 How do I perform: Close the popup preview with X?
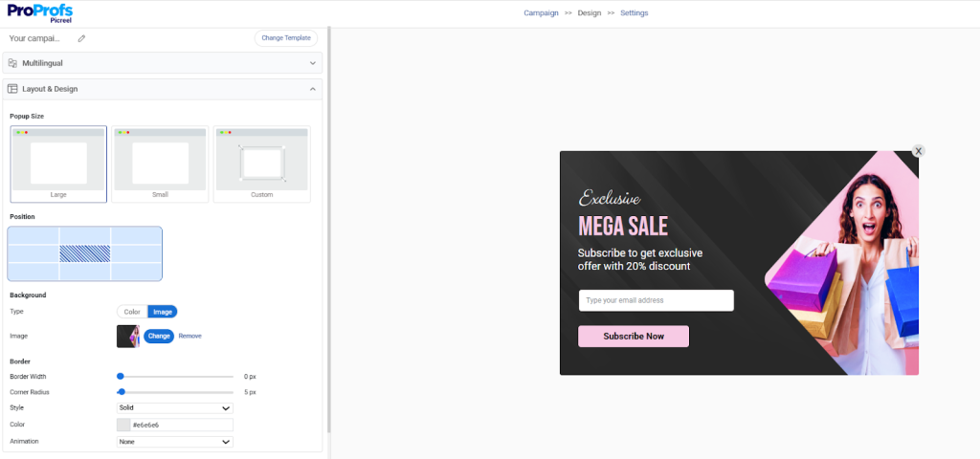[x=918, y=151]
